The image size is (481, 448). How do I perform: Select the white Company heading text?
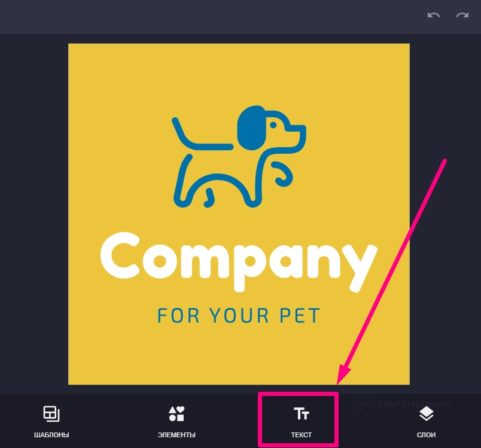pos(239,261)
